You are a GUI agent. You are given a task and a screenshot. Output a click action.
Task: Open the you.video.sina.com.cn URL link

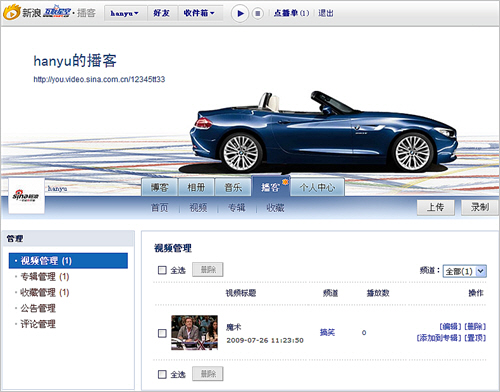99,79
